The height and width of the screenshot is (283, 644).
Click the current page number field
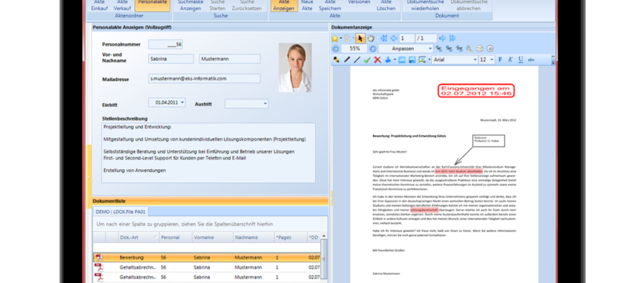tap(407, 39)
